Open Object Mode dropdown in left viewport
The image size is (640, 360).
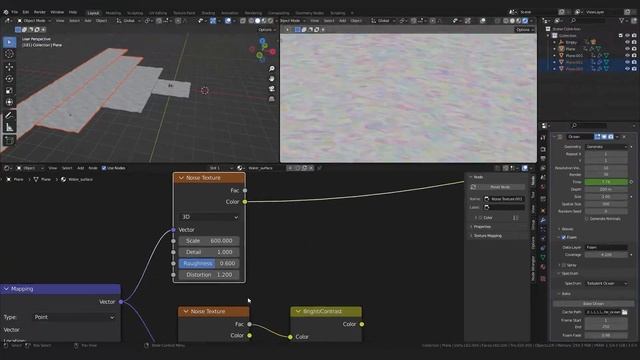coord(34,20)
